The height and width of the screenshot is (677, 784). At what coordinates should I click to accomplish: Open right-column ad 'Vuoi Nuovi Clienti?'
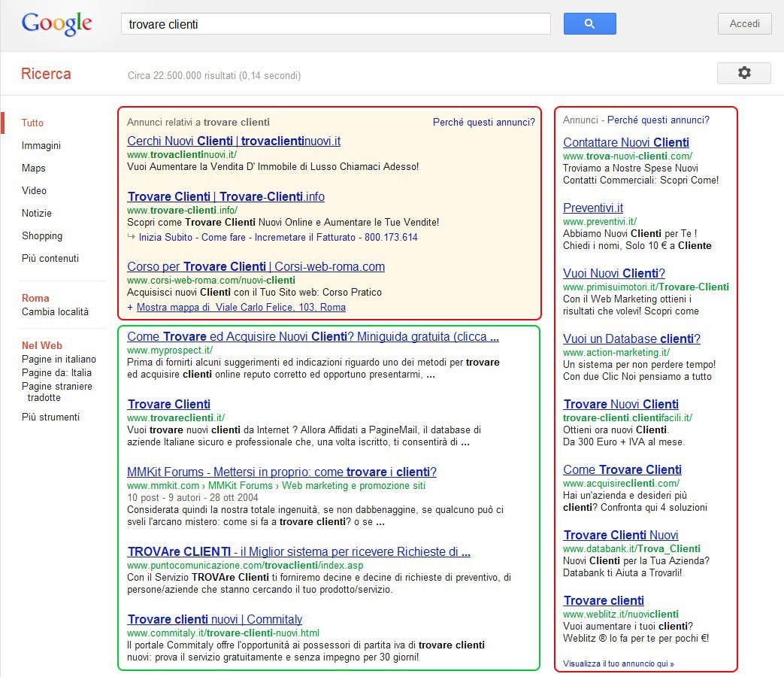[x=614, y=274]
